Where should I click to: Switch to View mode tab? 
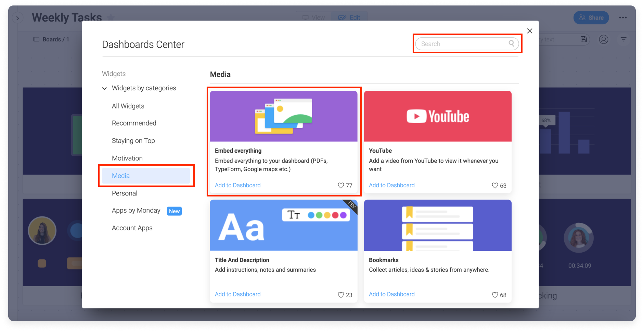314,17
